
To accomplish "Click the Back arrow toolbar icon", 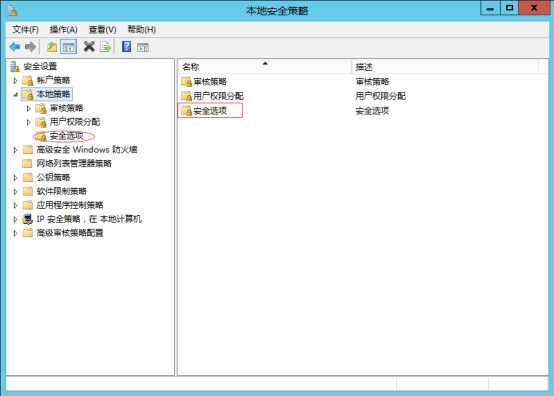I will (15, 47).
